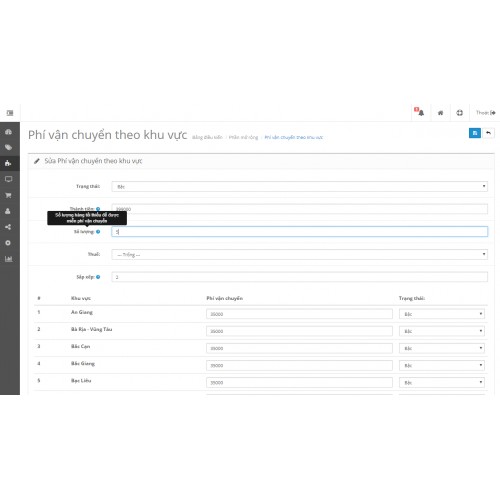Open the settings gear icon in sidebar

tap(8, 243)
